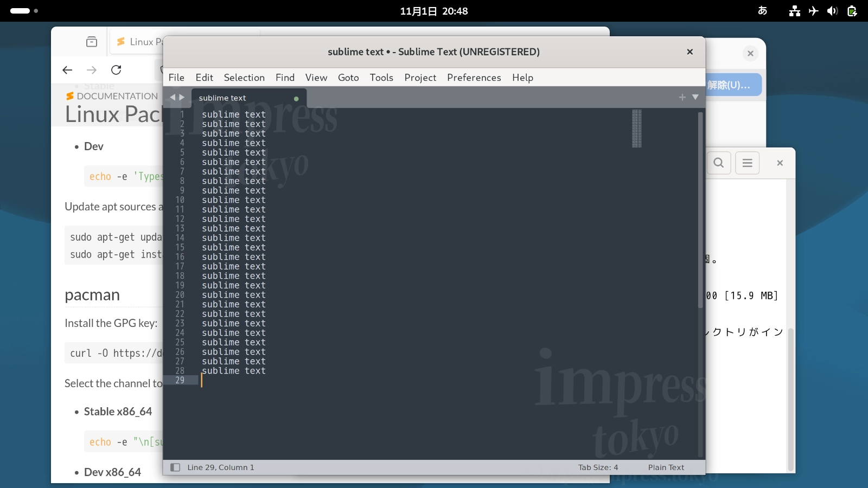
Task: Go to previous tab with left arrow
Action: click(173, 98)
